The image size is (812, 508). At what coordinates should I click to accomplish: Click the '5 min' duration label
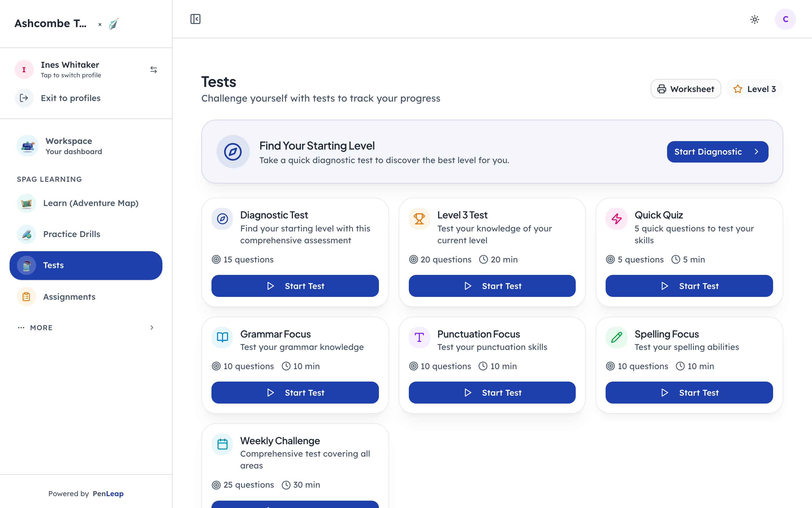[x=694, y=259]
